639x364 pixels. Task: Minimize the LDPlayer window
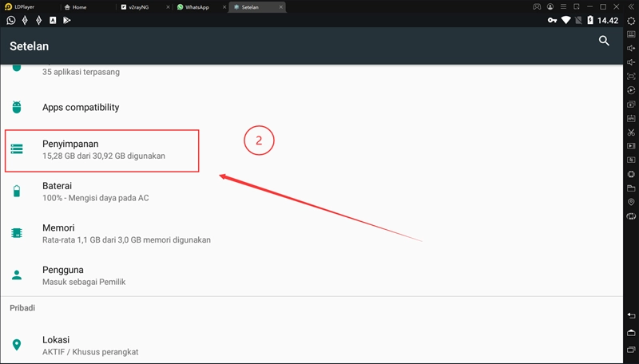click(589, 7)
